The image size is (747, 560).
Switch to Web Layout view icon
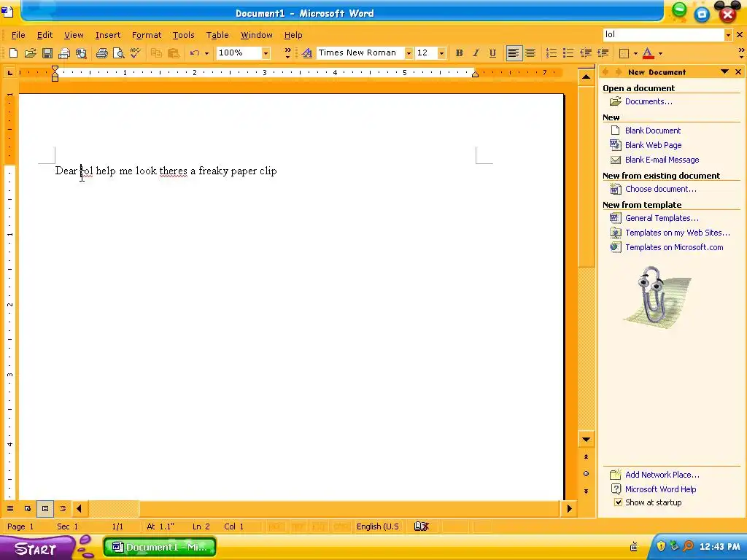[28, 508]
